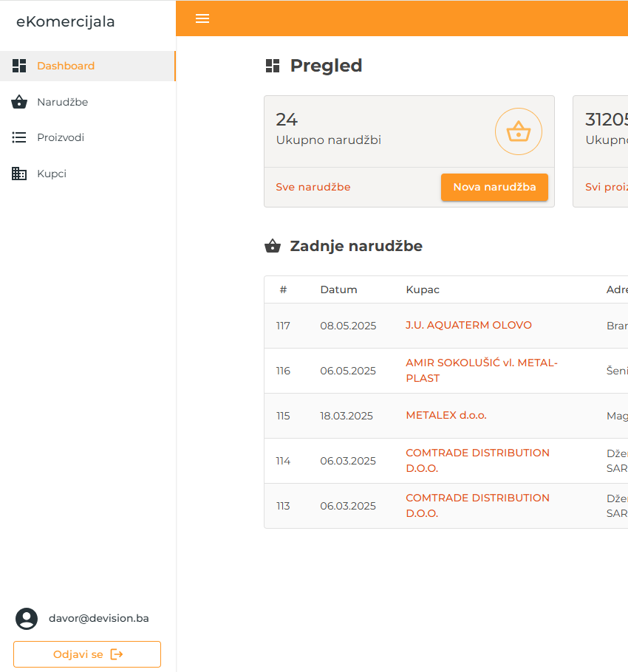The image size is (628, 672).
Task: Click the Narudžbe basket icon in sidebar
Action: coord(19,102)
